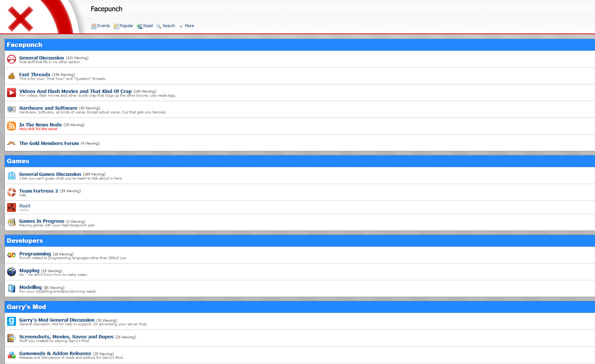595x364 pixels.
Task: Open The Gold Members Forum
Action: click(x=49, y=143)
